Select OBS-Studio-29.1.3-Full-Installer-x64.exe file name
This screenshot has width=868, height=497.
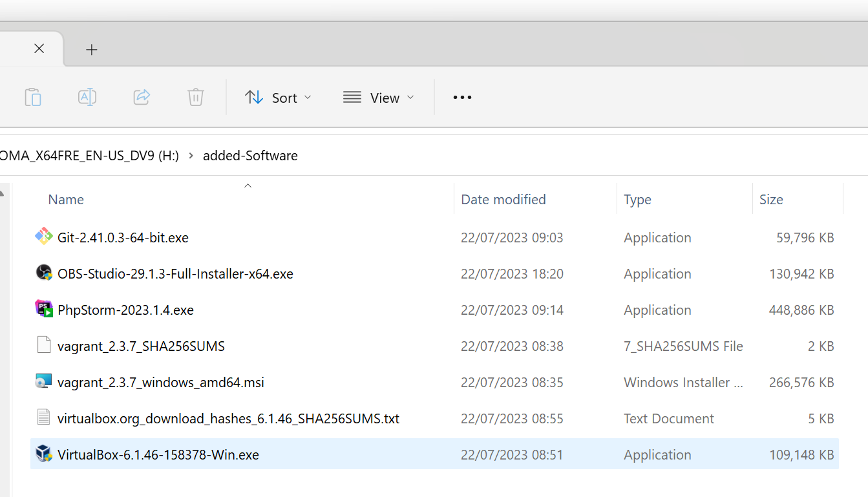tap(175, 274)
